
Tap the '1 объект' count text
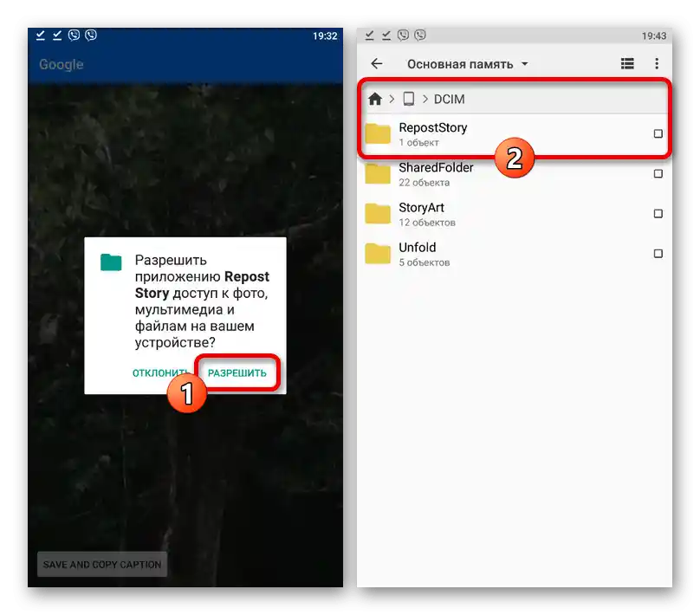tap(418, 142)
